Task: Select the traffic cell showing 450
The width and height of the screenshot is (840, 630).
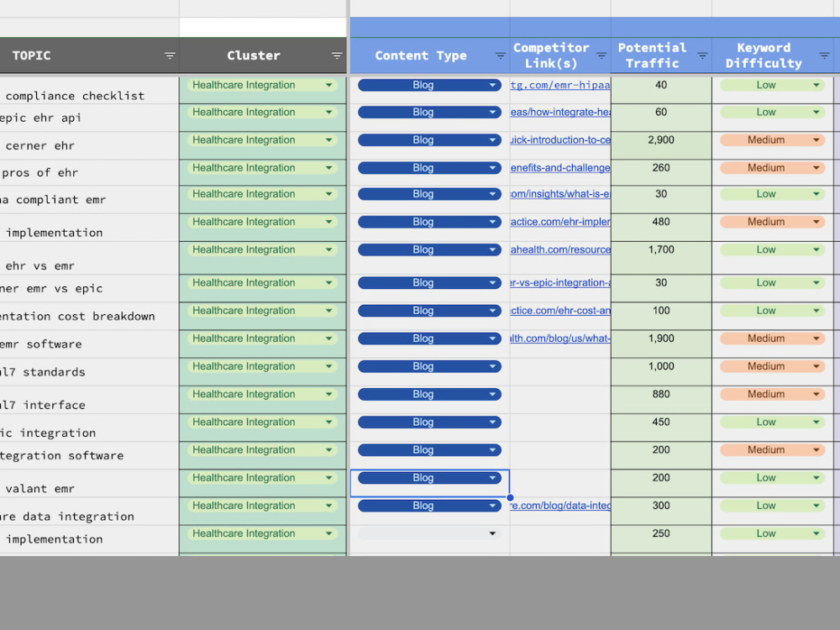Action: point(661,428)
